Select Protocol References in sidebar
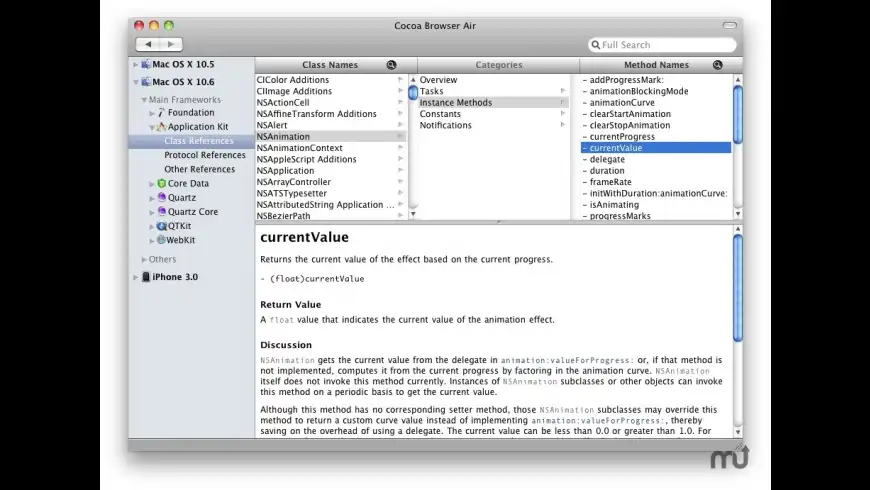Image resolution: width=870 pixels, height=490 pixels. [x=205, y=155]
